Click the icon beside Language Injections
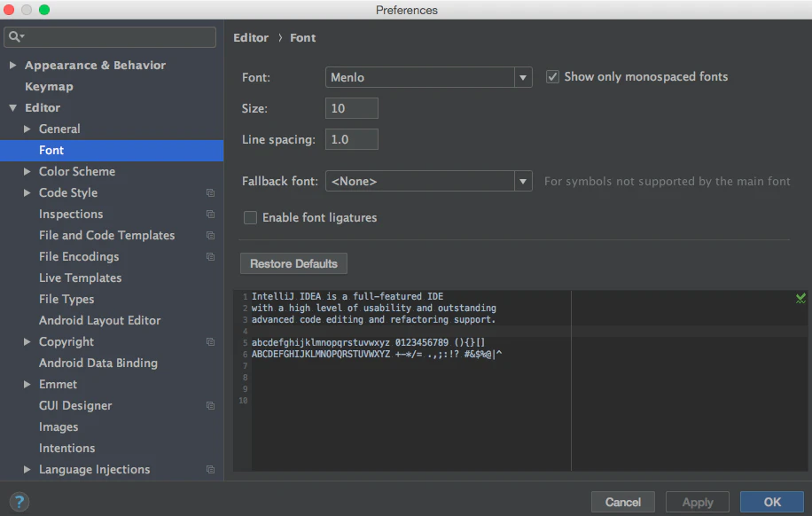The height and width of the screenshot is (516, 812). 210,469
